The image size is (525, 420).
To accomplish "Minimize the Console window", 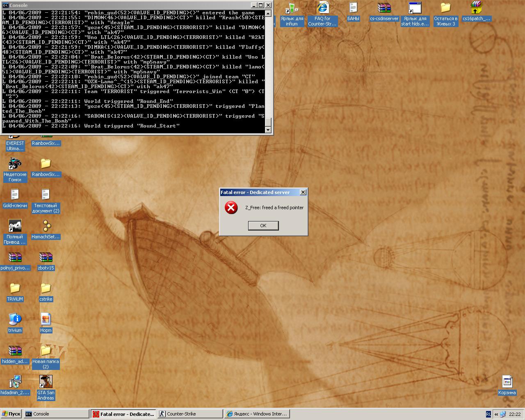I will tap(254, 5).
